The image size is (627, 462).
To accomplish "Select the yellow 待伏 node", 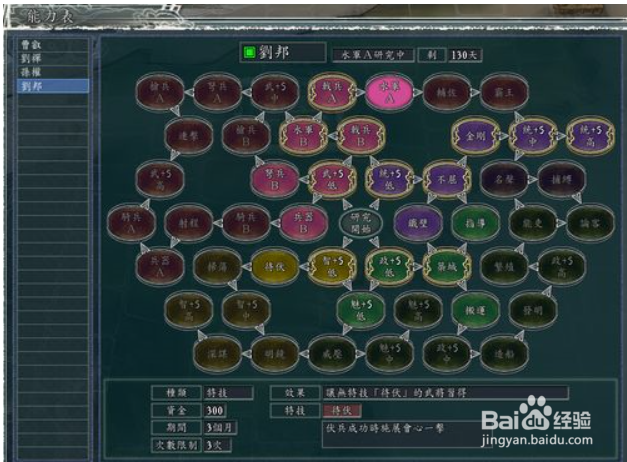I will click(275, 266).
